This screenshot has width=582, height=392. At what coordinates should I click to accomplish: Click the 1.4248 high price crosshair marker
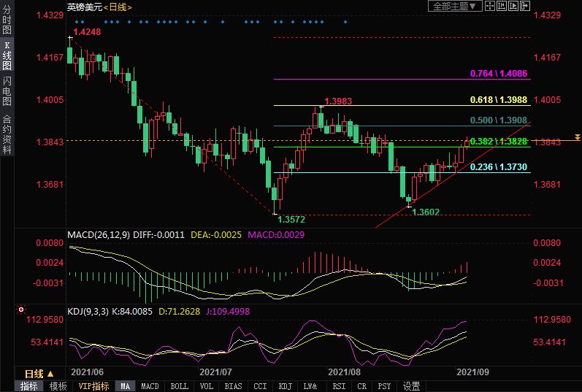click(70, 36)
